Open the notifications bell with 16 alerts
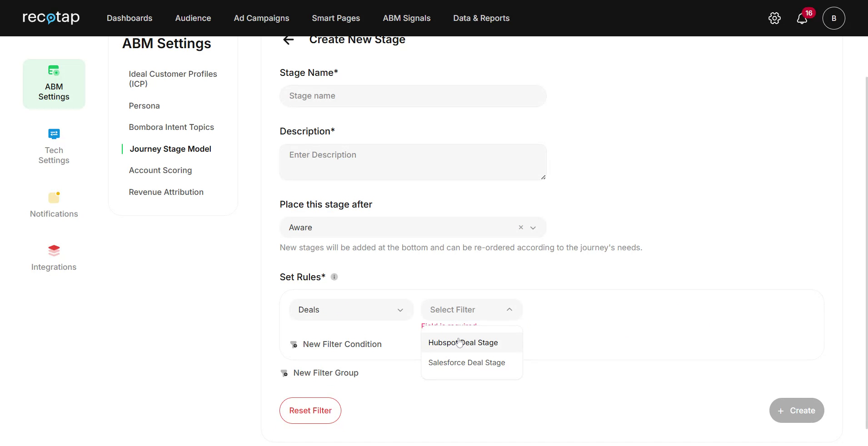Screen dimensions: 868x446 pos(802,18)
